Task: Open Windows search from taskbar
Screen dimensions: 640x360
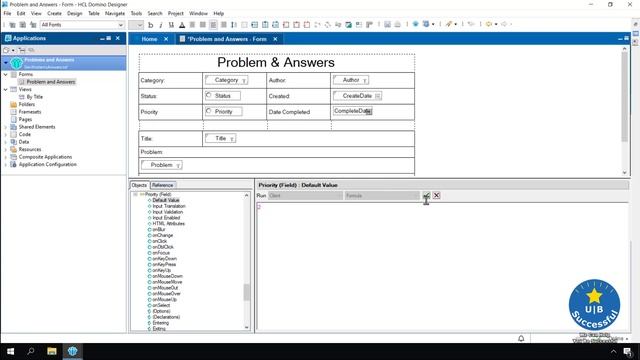Action: coord(31,351)
